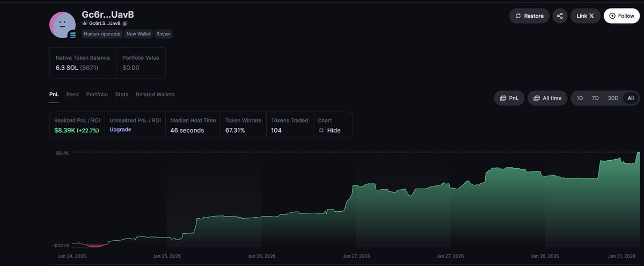This screenshot has width=644, height=266.
Task: Click the Human-operated tag
Action: 102,34
